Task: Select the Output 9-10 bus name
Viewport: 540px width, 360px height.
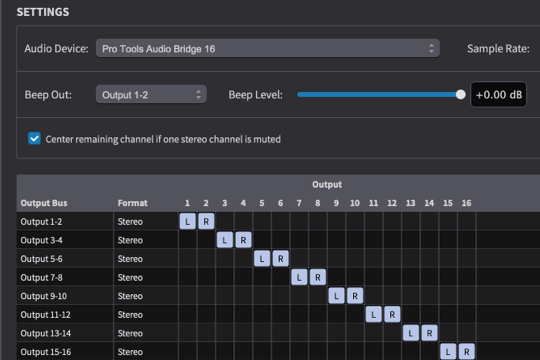Action: [43, 296]
